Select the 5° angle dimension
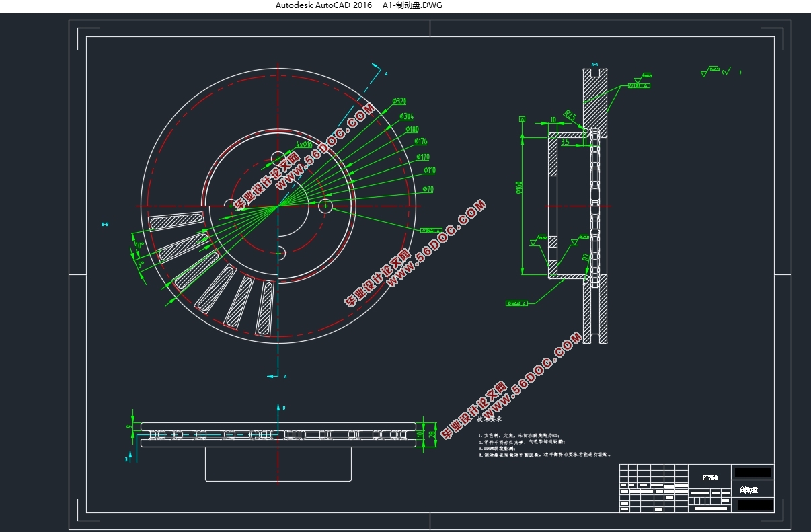Image resolution: width=811 pixels, height=532 pixels. [x=141, y=264]
